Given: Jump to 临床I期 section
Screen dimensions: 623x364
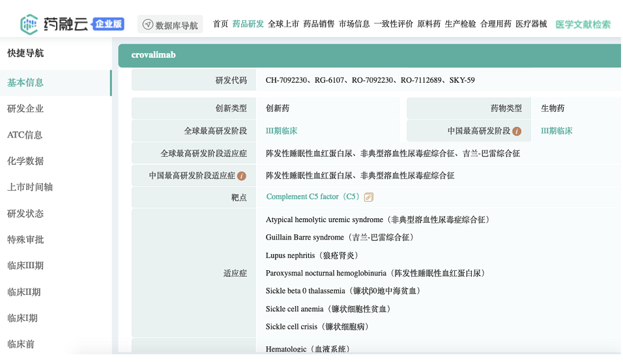Looking at the screenshot, I should (22, 318).
